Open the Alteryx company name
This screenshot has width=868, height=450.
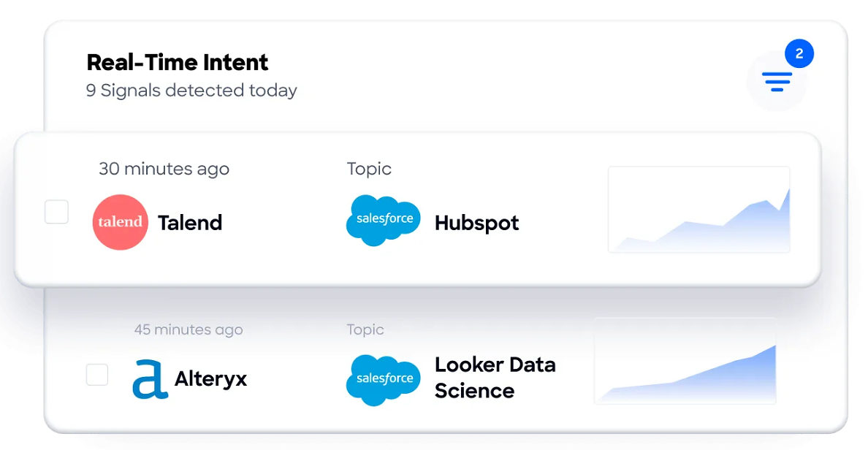(x=211, y=379)
